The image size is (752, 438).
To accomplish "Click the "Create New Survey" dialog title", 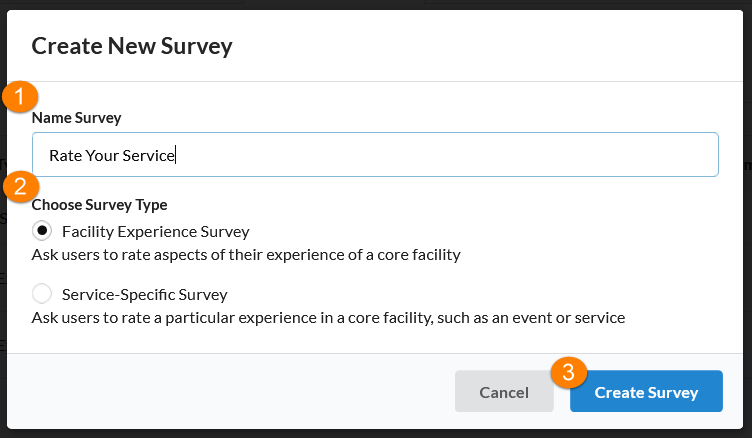I will pyautogui.click(x=132, y=45).
